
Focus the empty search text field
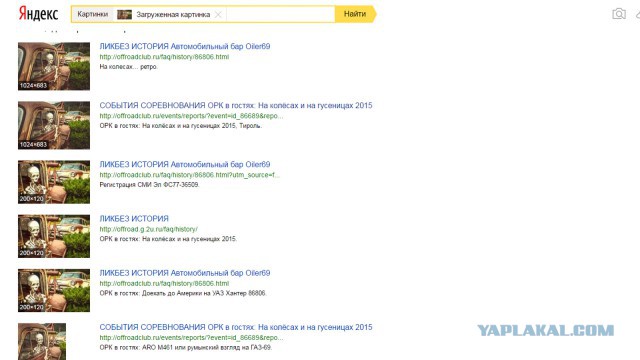click(x=280, y=14)
